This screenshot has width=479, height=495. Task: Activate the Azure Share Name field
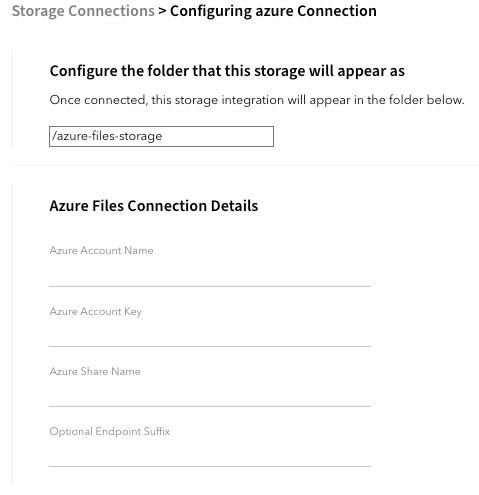(210, 396)
